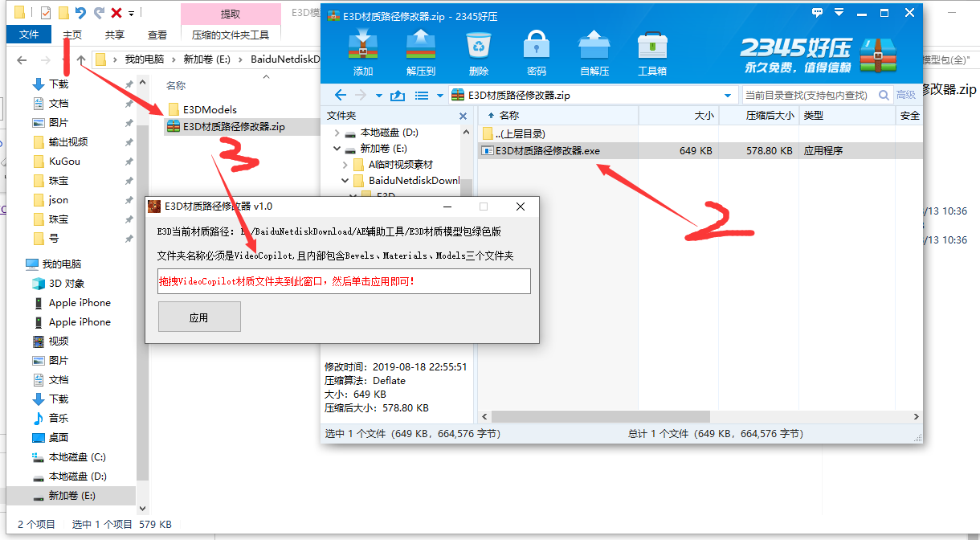This screenshot has height=540, width=980.
Task: Select the E3DModels folder in Explorer
Action: [x=202, y=109]
